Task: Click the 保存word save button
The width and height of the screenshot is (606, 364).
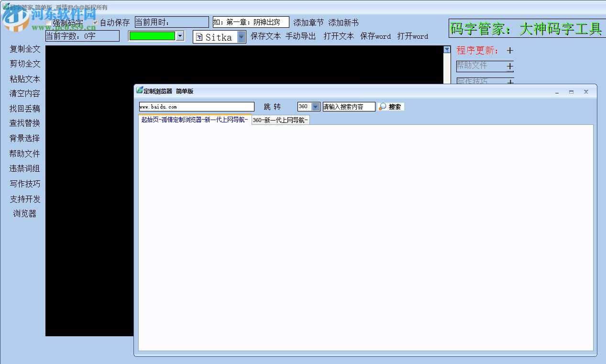Action: (376, 36)
